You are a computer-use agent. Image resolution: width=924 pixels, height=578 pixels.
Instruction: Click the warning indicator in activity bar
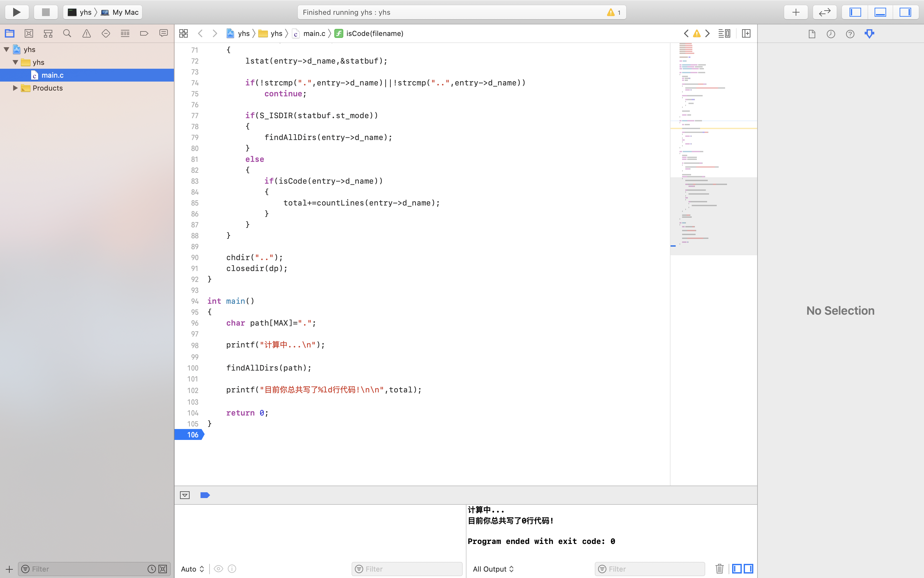click(x=613, y=12)
